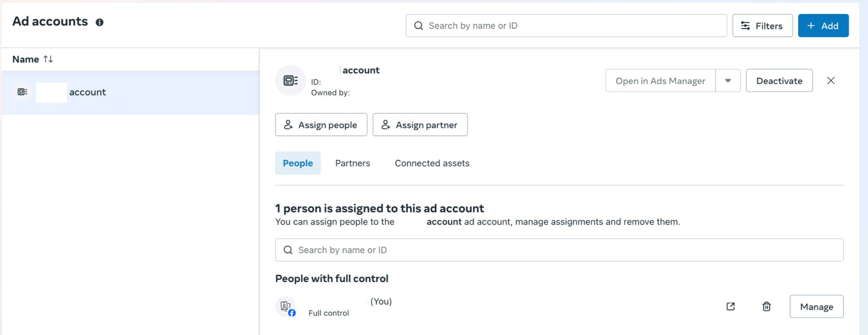Click the info icon beside Ad accounts

(100, 22)
